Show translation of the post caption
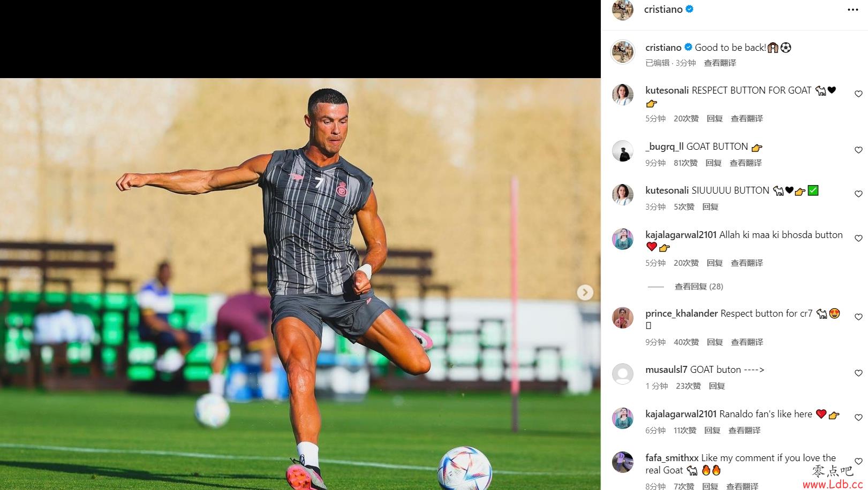This screenshot has width=868, height=490. [720, 63]
